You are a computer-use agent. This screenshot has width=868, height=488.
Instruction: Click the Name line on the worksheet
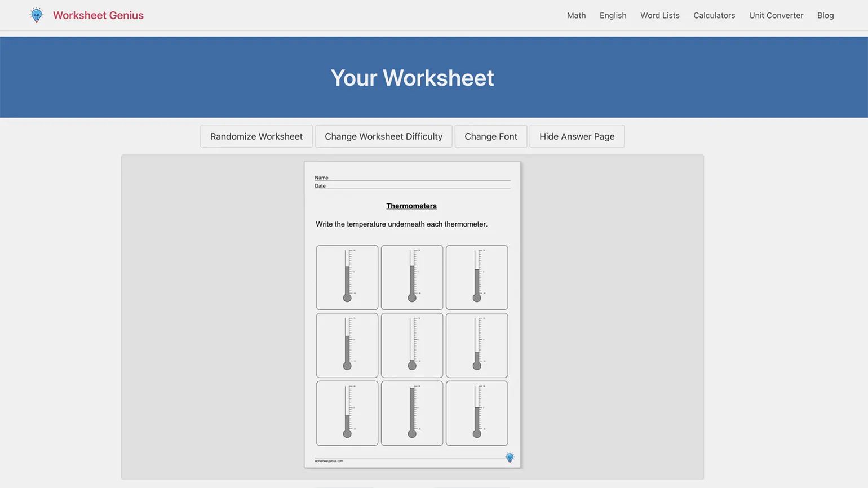[x=417, y=178]
